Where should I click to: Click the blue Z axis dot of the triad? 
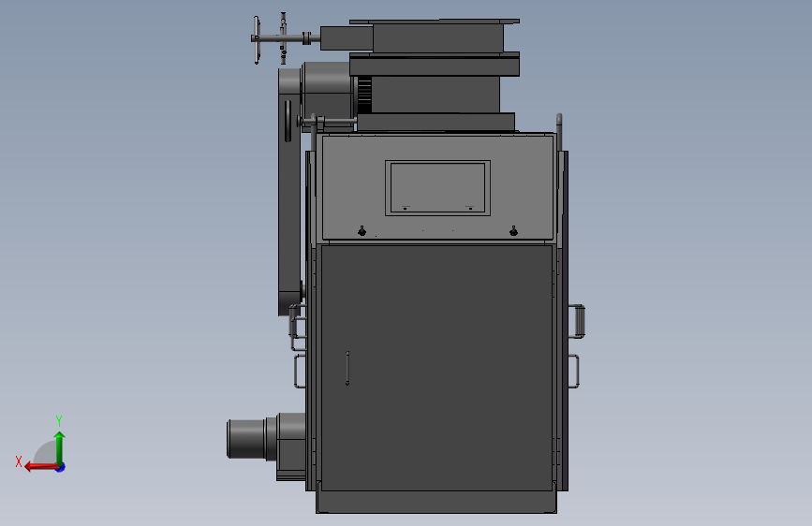pyautogui.click(x=61, y=468)
